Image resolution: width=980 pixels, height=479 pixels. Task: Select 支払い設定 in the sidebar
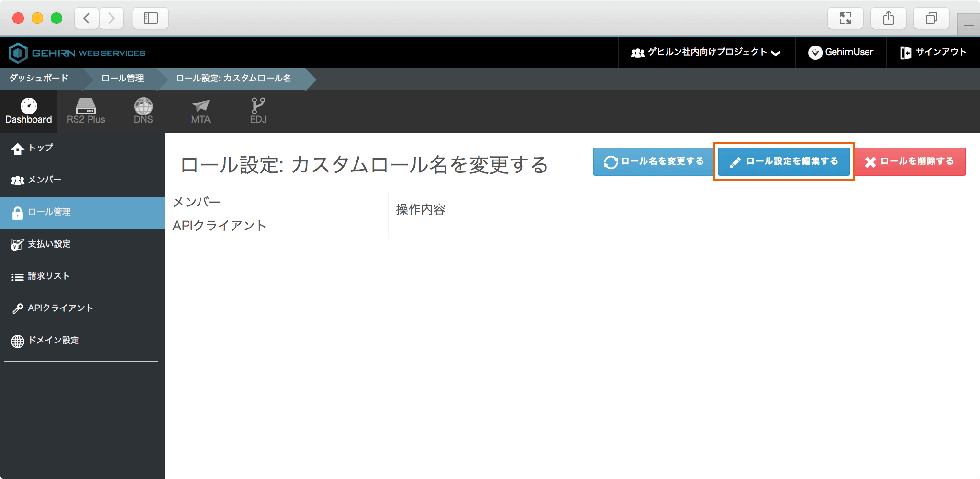(49, 244)
